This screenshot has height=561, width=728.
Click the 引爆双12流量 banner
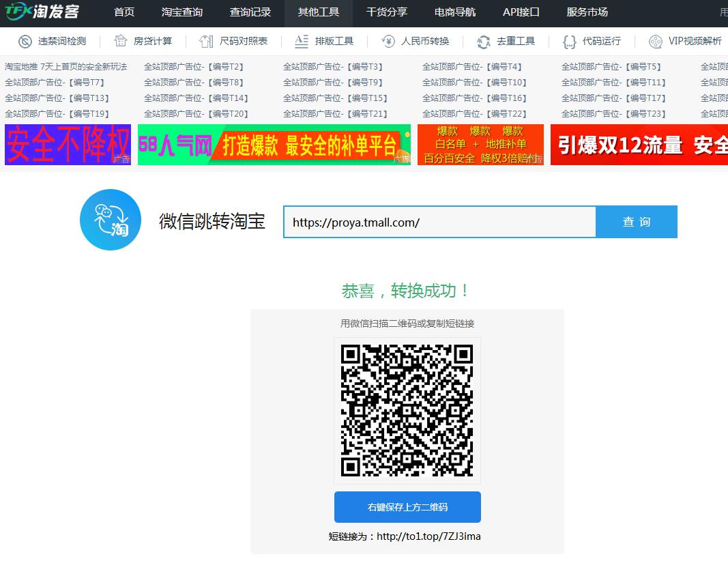pos(639,145)
